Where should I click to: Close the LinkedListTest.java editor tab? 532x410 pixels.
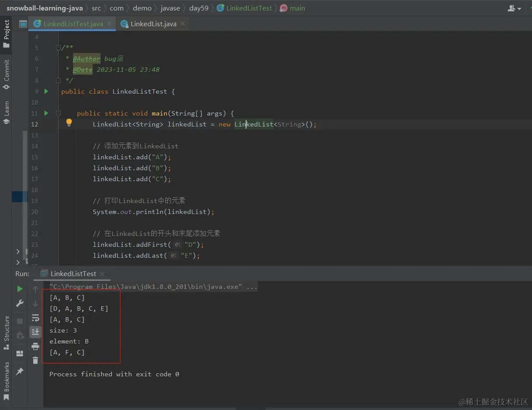109,24
